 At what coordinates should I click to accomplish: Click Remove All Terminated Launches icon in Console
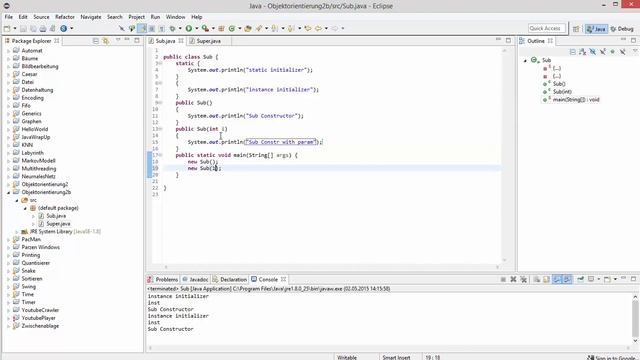[x=524, y=279]
